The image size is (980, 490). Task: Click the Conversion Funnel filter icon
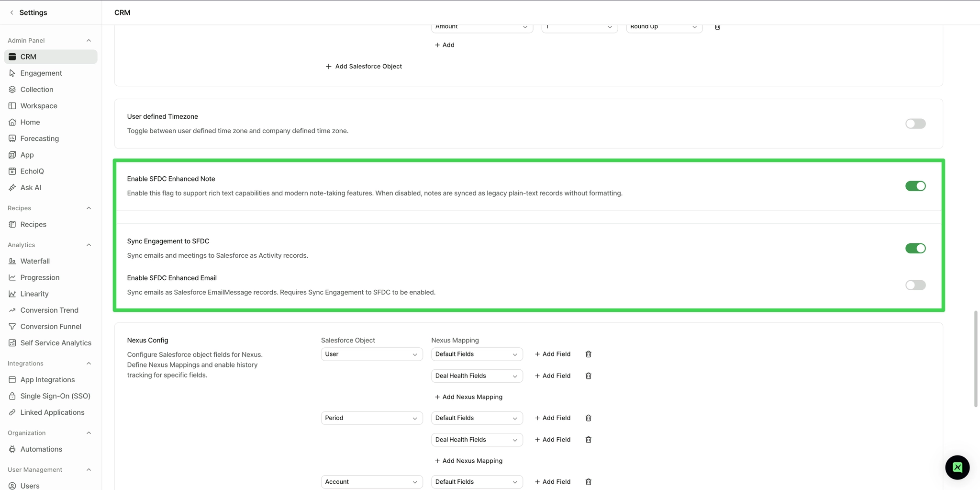12,326
